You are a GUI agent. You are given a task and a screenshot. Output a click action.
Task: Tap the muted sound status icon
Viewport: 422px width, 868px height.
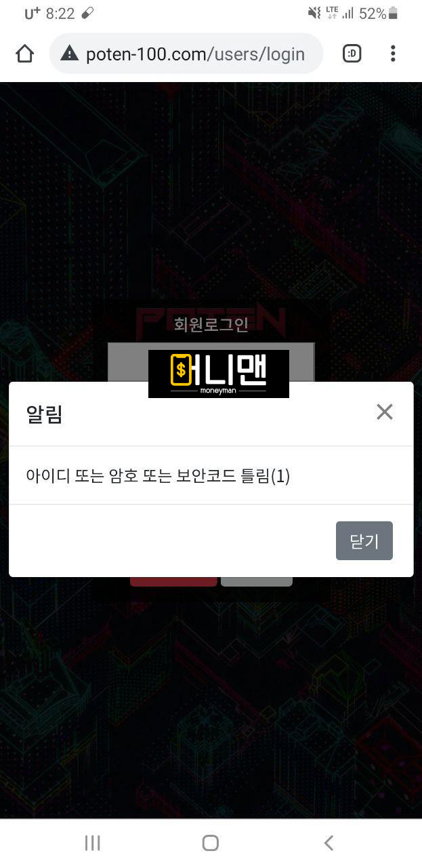click(x=314, y=13)
